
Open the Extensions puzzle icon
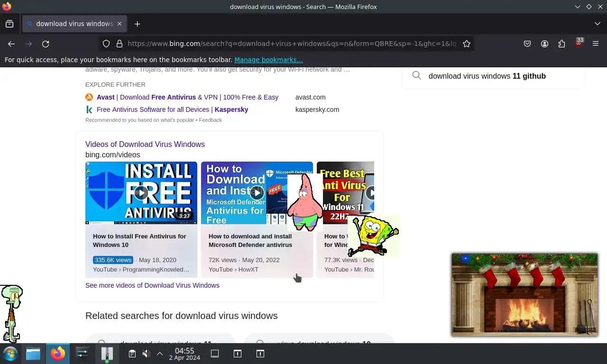(x=561, y=44)
